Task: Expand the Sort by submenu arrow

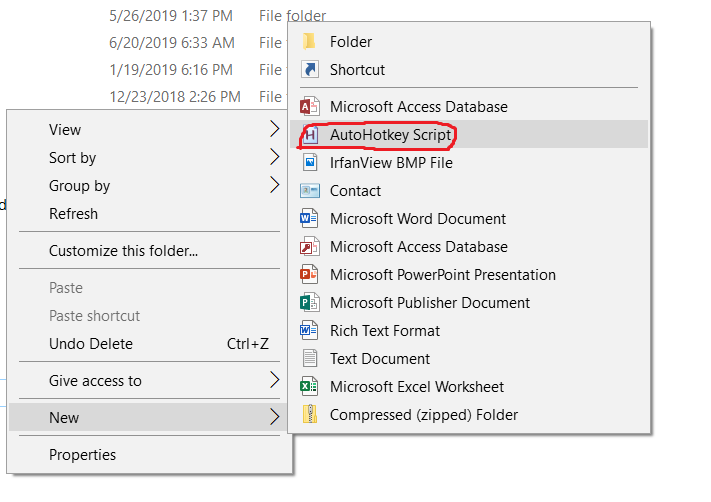Action: point(274,157)
